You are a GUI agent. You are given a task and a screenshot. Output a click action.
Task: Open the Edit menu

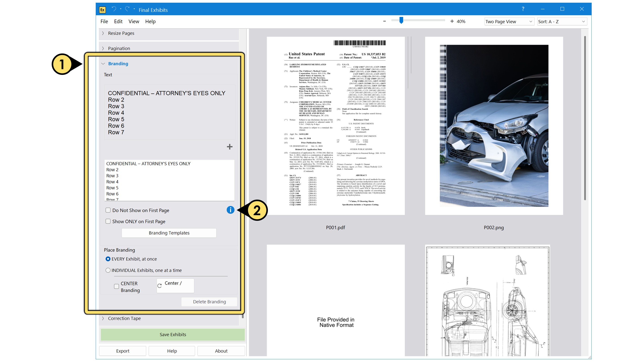[118, 21]
